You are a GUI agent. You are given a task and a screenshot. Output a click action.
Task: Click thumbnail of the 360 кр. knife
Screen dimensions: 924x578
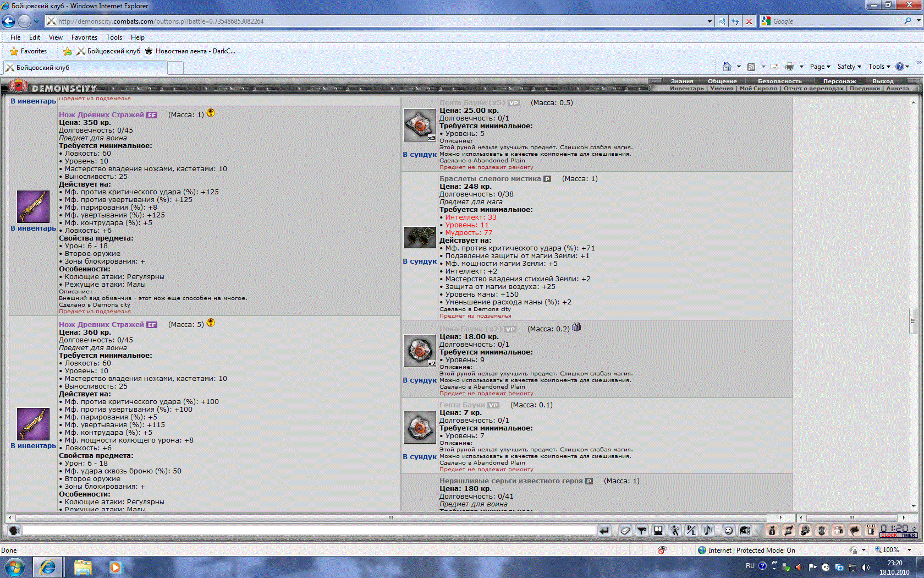pos(33,424)
